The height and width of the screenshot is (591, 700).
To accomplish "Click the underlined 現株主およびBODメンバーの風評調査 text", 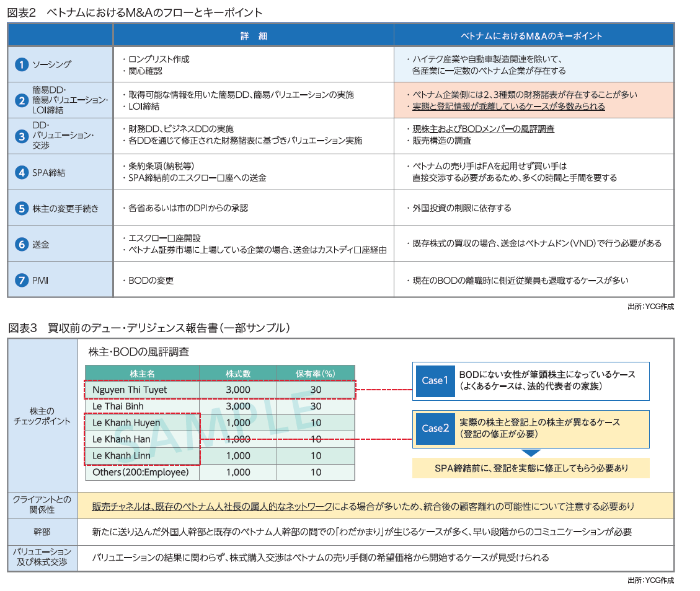I will point(483,129).
